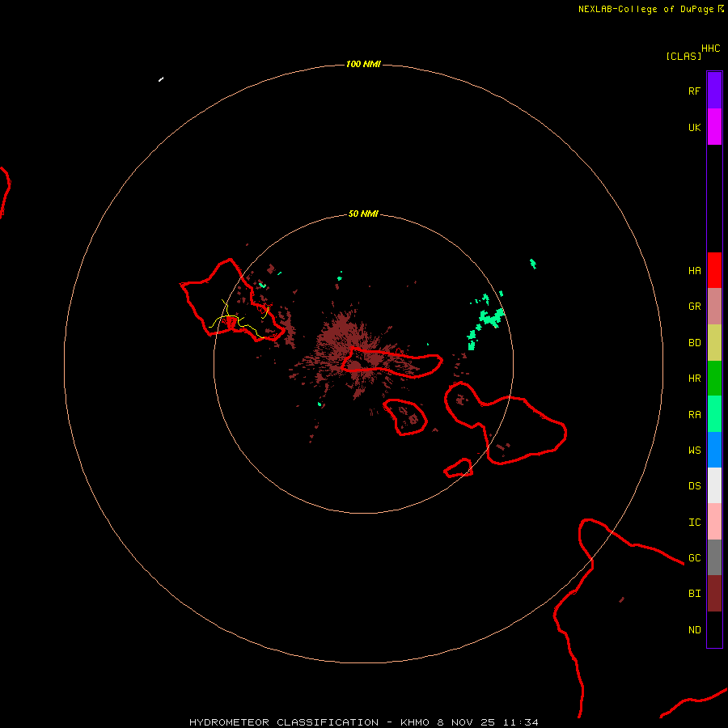Select the GR legend color block

[x=714, y=307]
